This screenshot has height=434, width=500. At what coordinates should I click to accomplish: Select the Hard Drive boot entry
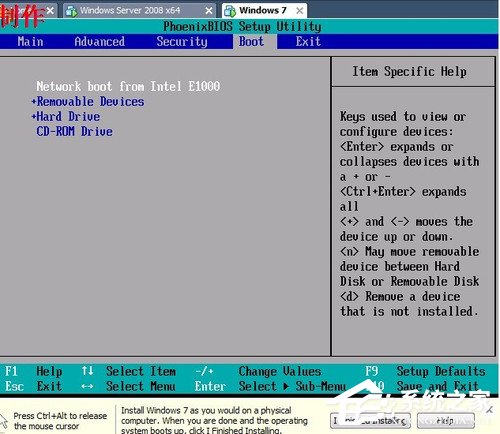68,117
